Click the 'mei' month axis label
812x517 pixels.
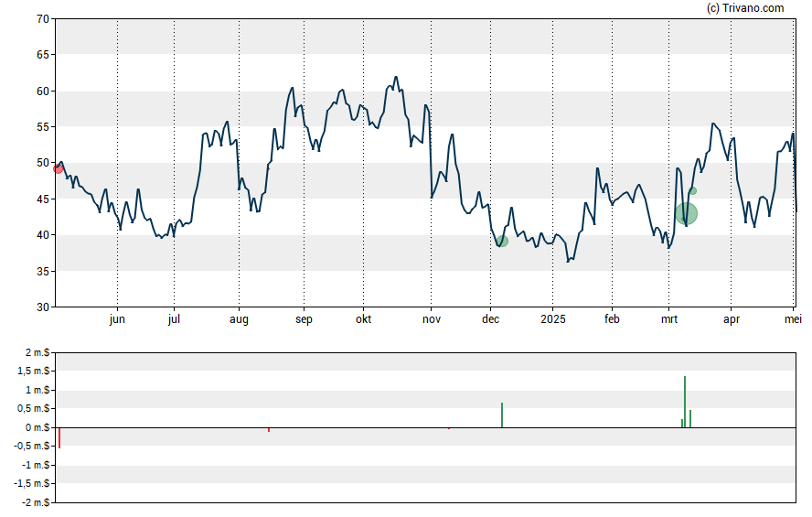[793, 319]
